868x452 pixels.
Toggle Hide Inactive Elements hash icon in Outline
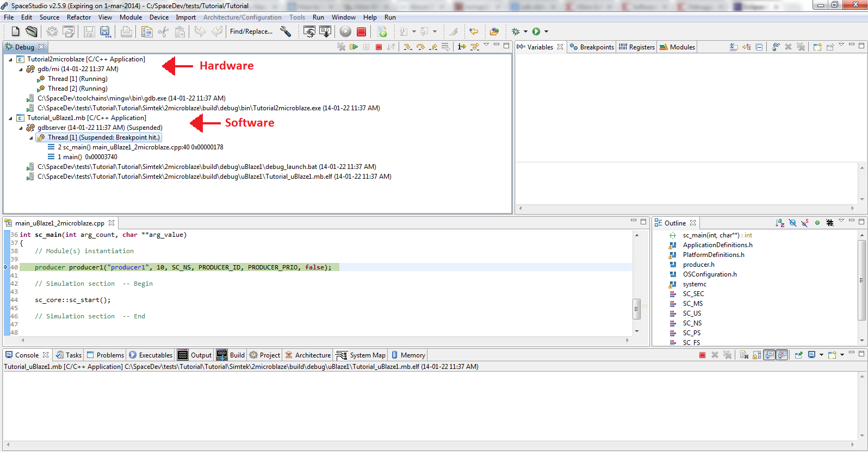pyautogui.click(x=830, y=223)
